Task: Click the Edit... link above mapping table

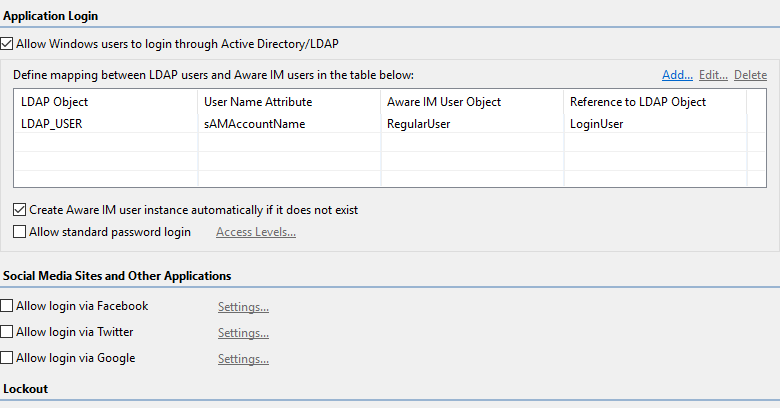Action: click(x=713, y=75)
